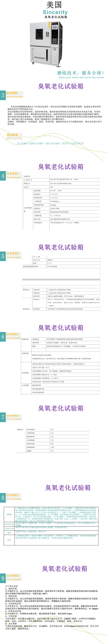The height and width of the screenshot is (644, 107).
Task: Click the "时间继电器" row label
Action: pyautogui.click(x=31, y=429)
